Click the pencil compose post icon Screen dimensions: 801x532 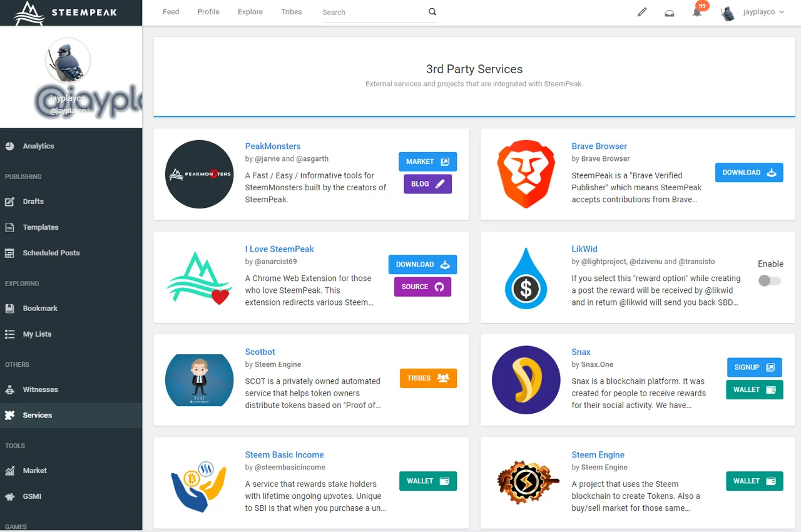pyautogui.click(x=641, y=12)
